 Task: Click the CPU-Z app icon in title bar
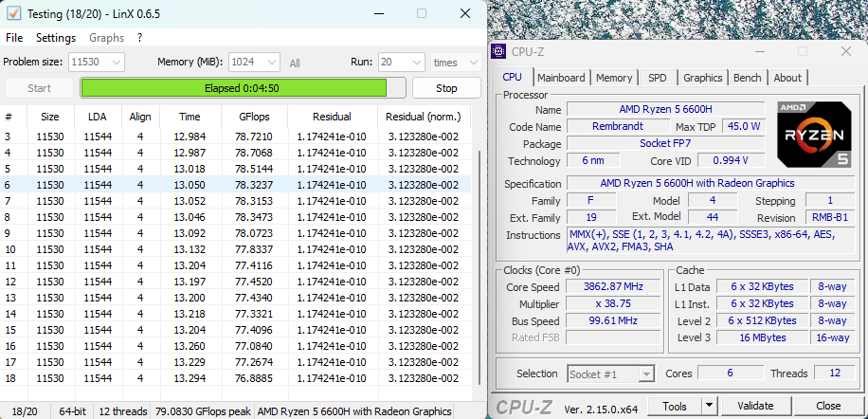click(498, 52)
